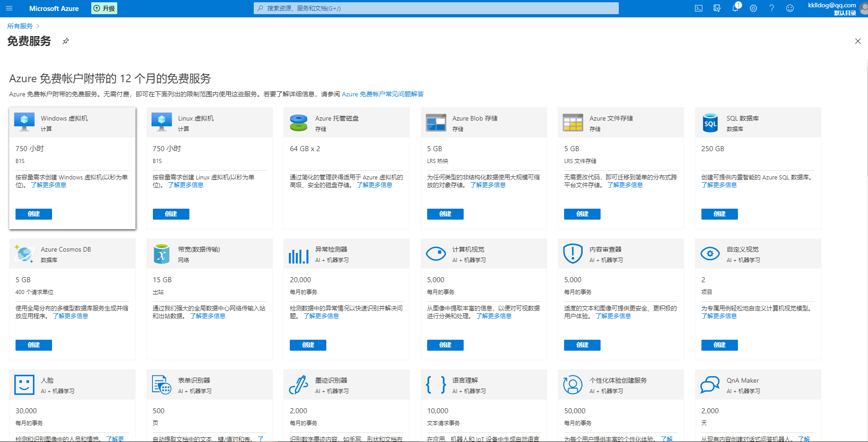
Task: Click the Linux 虚拟机 icon
Action: pos(162,122)
